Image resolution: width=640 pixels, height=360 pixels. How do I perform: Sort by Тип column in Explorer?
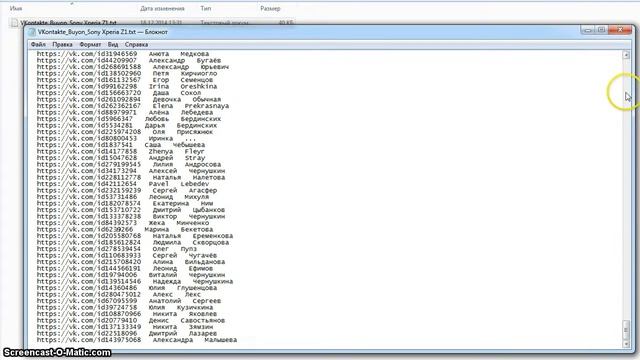205,9
